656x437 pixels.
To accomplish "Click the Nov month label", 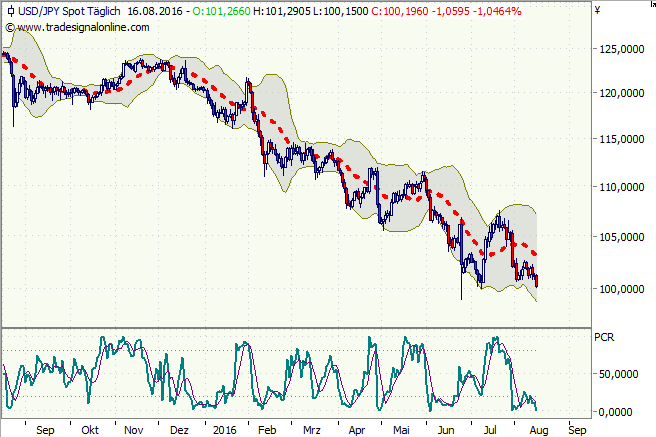I will (134, 430).
